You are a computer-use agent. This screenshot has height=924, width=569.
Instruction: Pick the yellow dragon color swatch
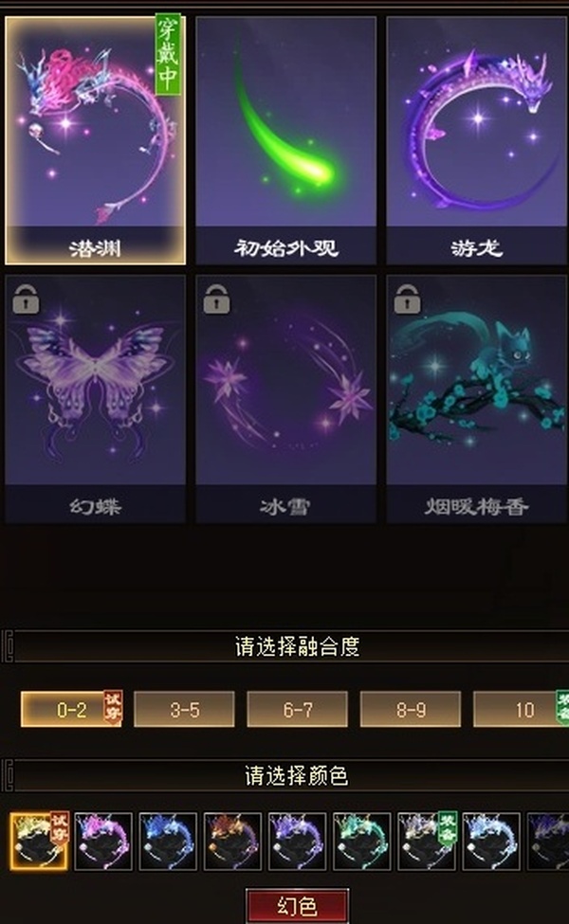tap(39, 842)
